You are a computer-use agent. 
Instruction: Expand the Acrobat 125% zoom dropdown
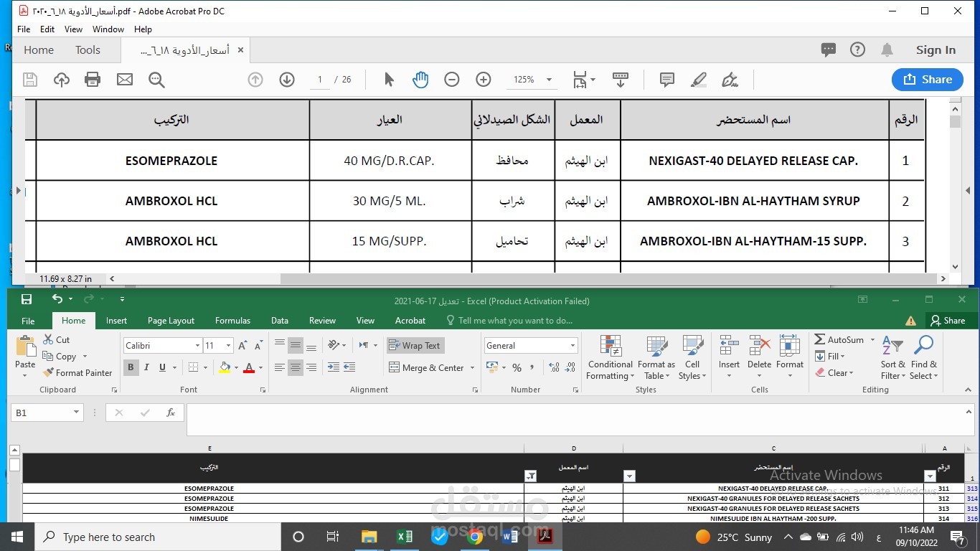pos(549,80)
